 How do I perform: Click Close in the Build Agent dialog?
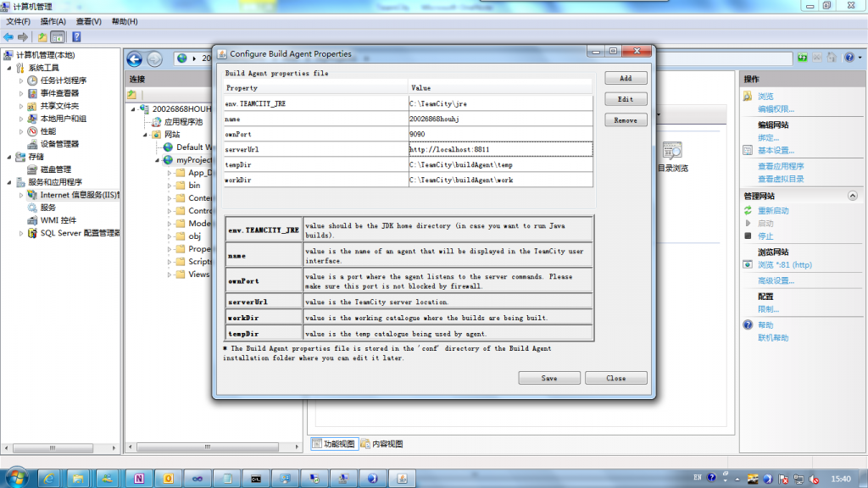(615, 379)
